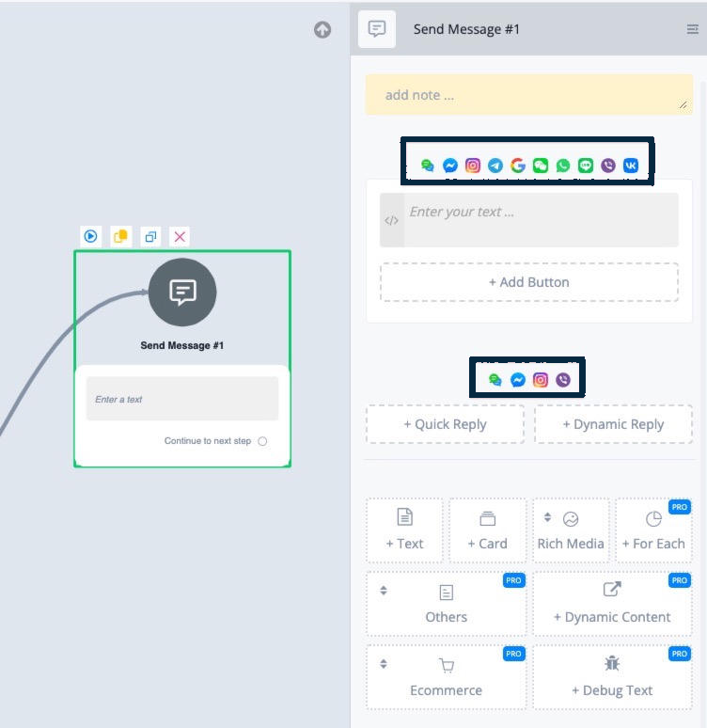Click the + Add Button option

coord(529,282)
